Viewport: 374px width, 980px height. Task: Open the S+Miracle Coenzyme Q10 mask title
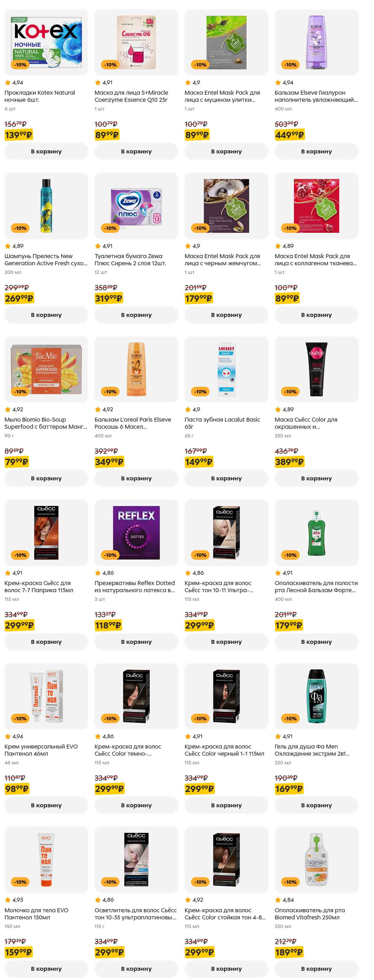click(131, 96)
